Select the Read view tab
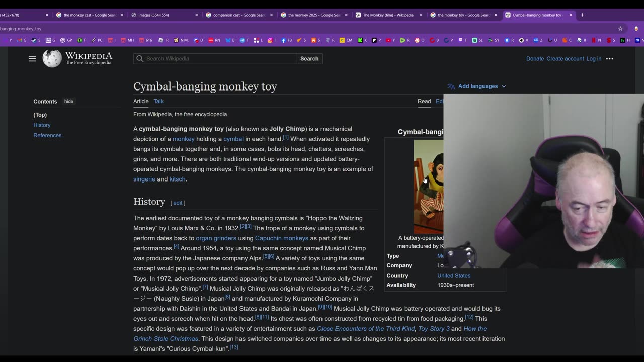644x362 pixels. (424, 101)
